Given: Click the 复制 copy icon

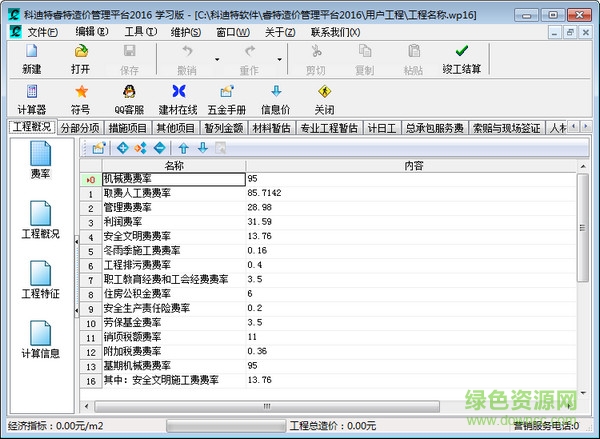Looking at the screenshot, I should point(365,51).
